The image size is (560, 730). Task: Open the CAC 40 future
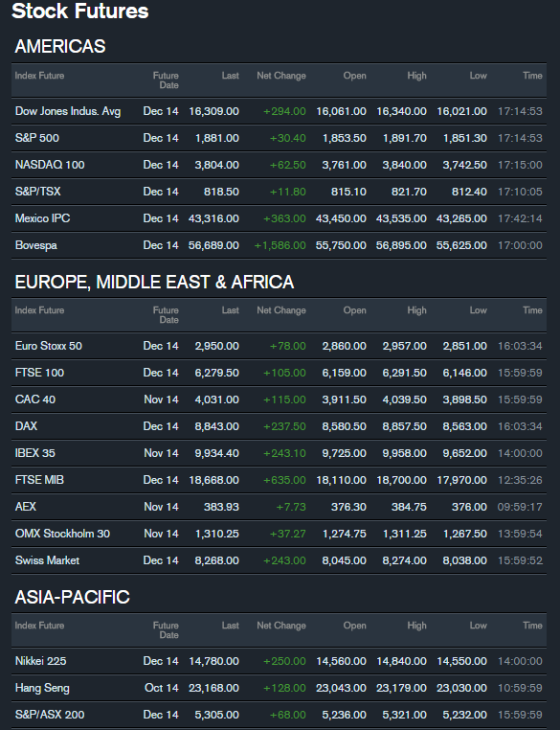pos(34,399)
